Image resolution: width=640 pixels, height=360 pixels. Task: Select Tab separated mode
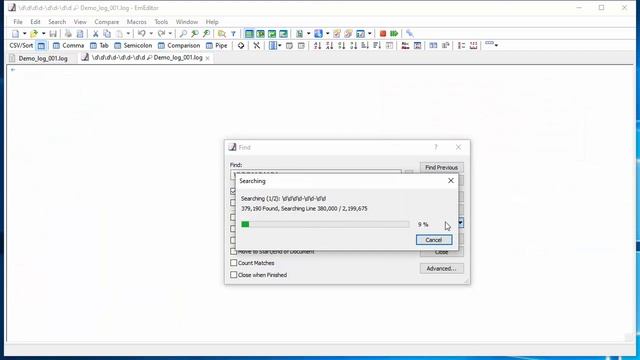pyautogui.click(x=99, y=45)
